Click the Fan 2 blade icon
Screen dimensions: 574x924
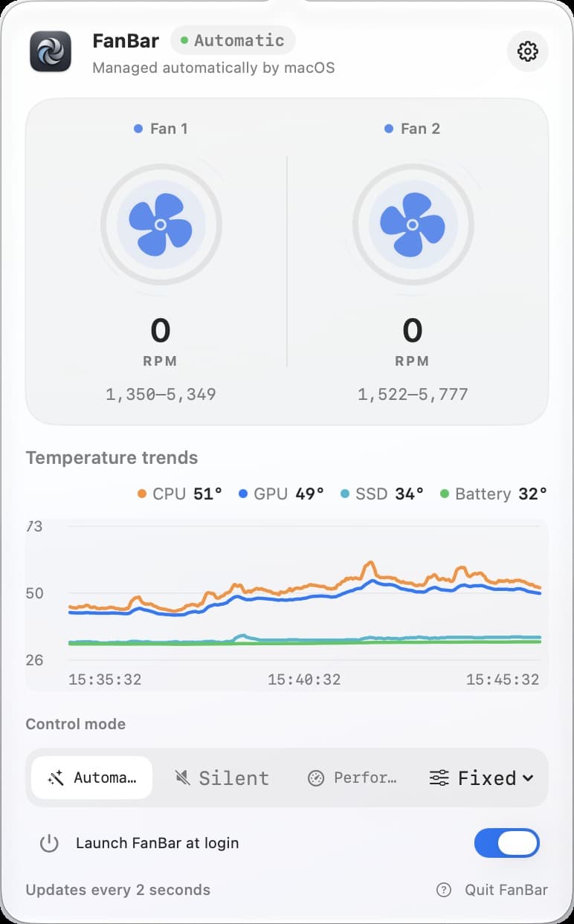[x=413, y=224]
